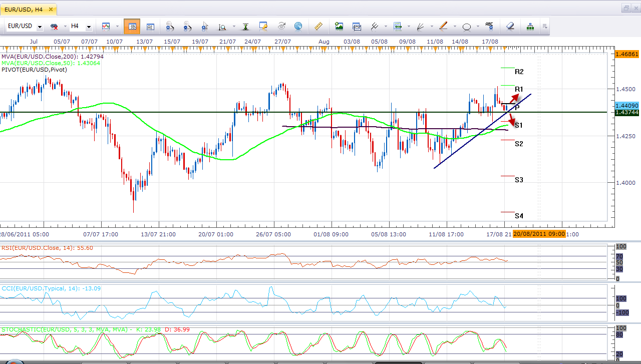641x364 pixels.
Task: Click the 27/07 date header label
Action: coord(283,41)
